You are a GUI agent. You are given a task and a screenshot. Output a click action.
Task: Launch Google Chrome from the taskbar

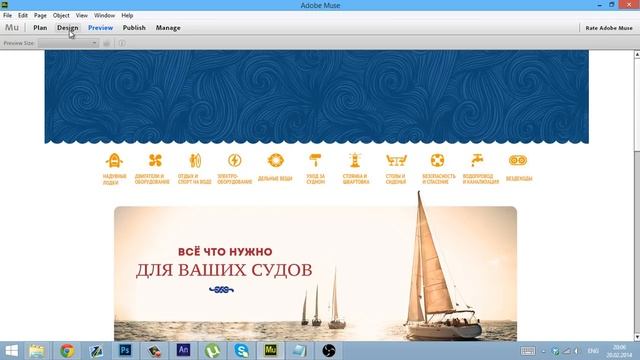(x=67, y=351)
